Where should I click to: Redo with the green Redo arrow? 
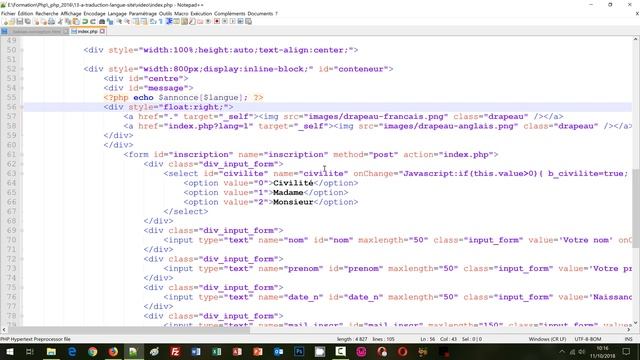[93, 22]
